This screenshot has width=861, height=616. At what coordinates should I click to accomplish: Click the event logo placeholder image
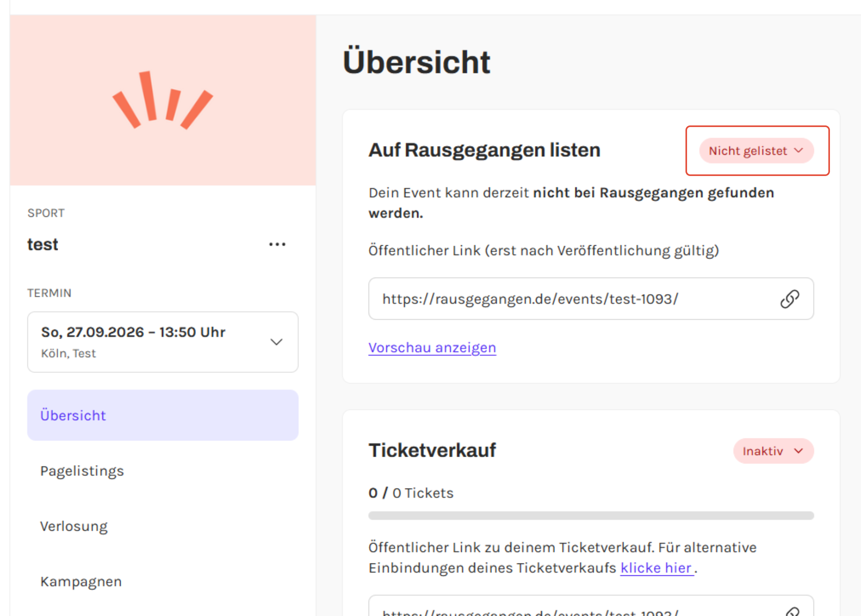[163, 100]
